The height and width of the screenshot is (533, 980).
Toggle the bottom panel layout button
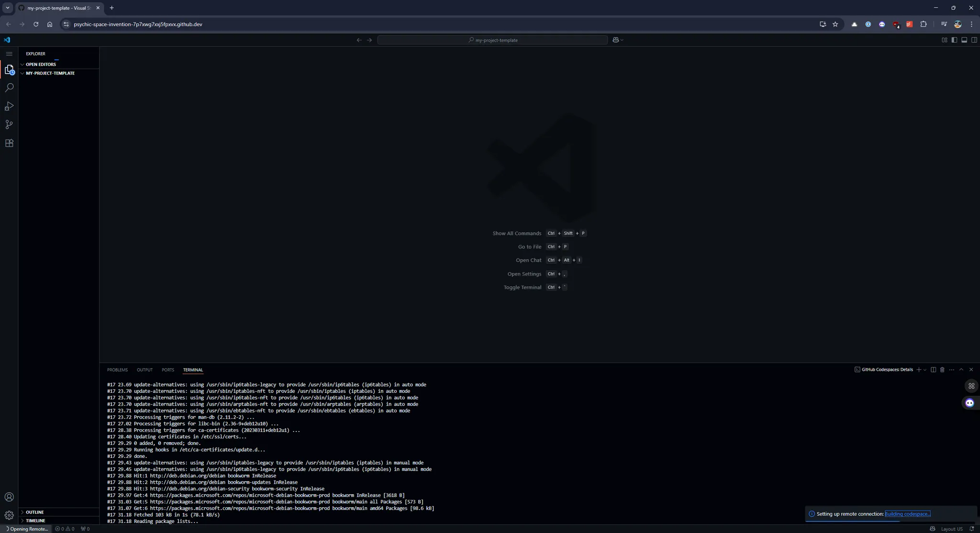[964, 40]
